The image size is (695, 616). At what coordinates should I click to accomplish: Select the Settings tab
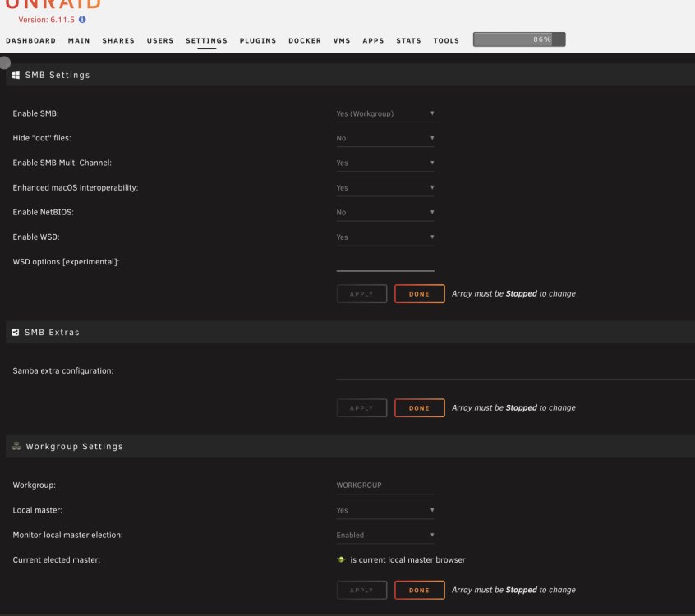pos(206,40)
